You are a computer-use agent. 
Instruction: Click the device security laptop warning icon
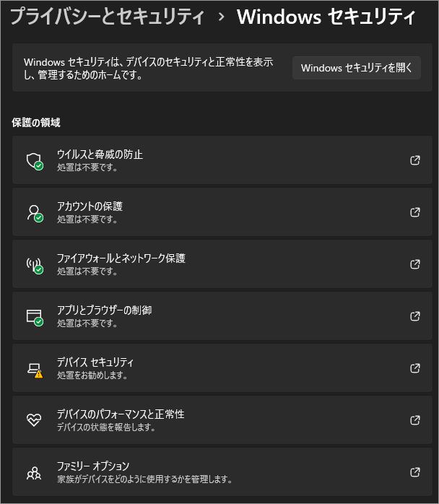click(x=34, y=368)
